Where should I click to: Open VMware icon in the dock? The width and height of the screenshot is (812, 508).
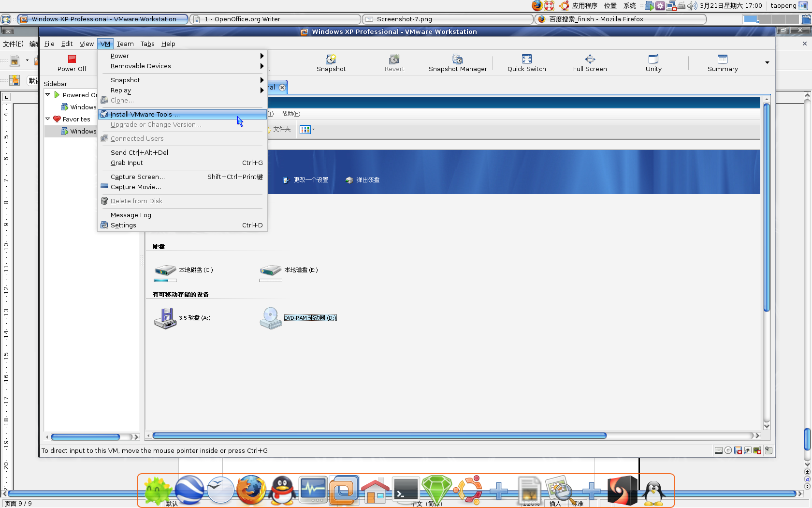tap(344, 490)
